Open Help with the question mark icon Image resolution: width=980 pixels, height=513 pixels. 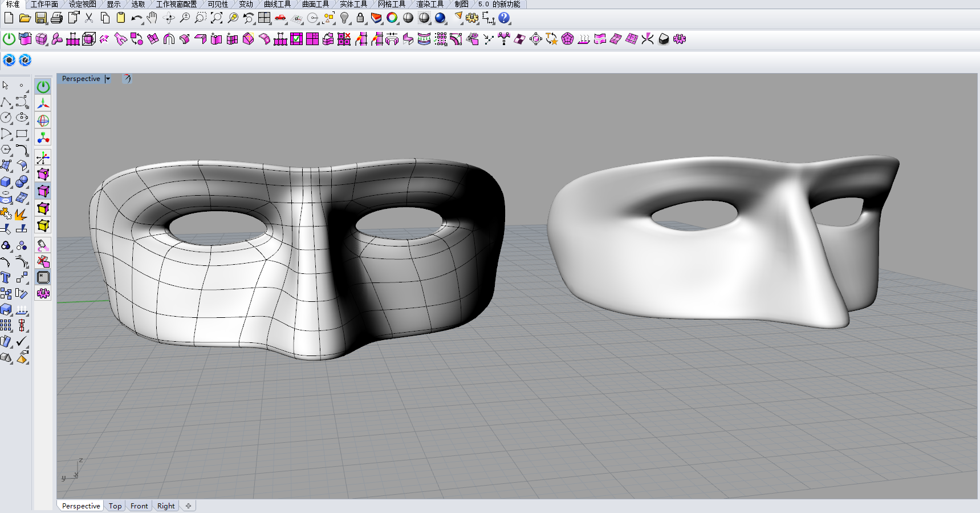pyautogui.click(x=504, y=18)
